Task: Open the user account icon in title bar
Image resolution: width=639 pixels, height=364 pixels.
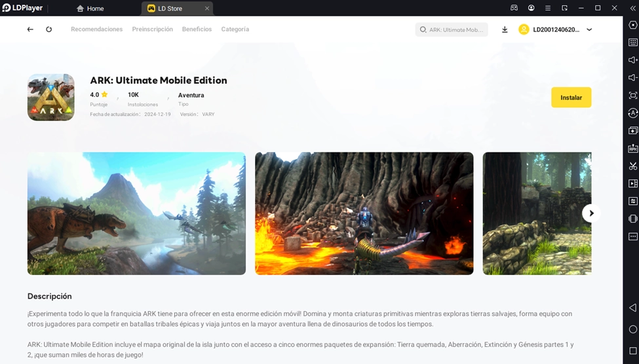Action: 531,8
